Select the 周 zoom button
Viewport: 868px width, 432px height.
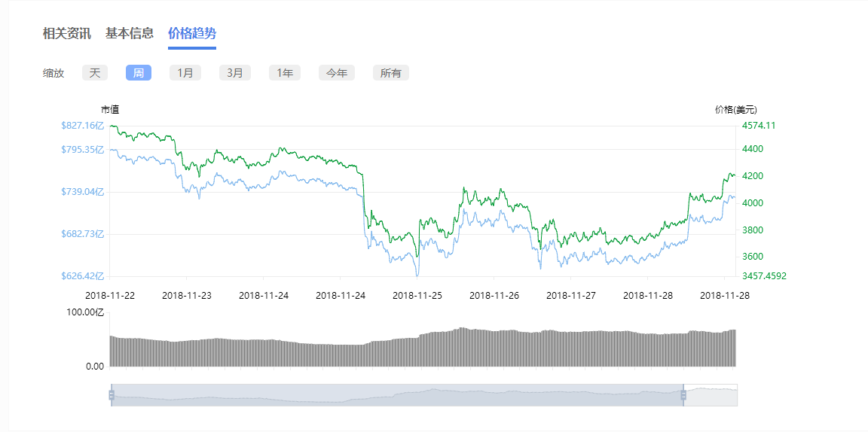click(139, 73)
